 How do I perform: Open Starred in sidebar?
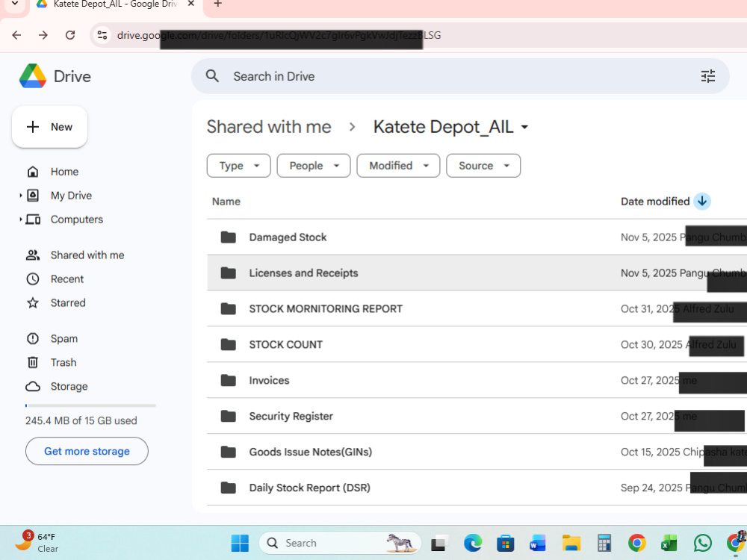[x=68, y=303]
